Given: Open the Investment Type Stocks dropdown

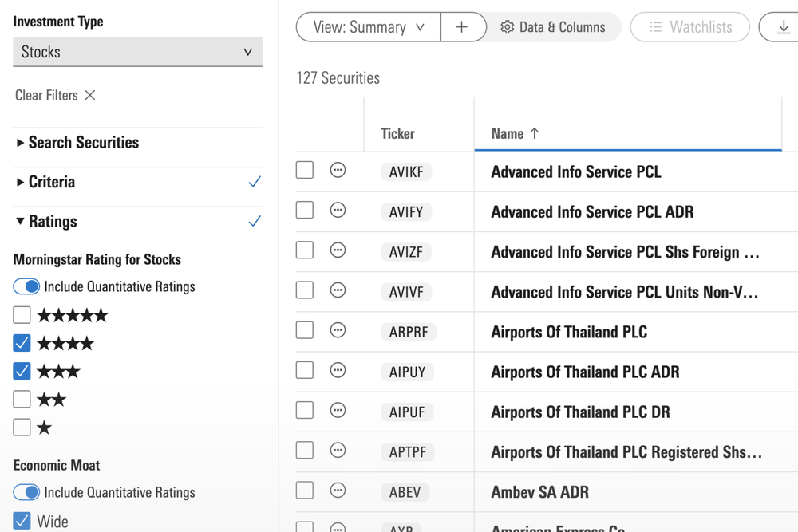Looking at the screenshot, I should (137, 52).
